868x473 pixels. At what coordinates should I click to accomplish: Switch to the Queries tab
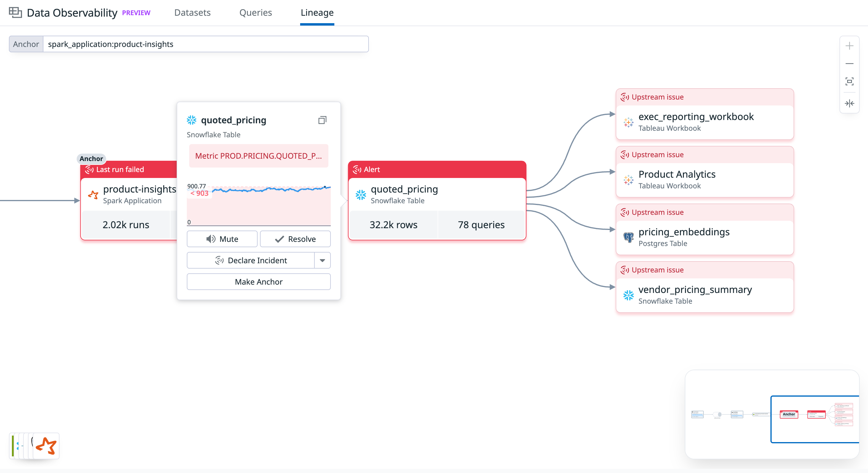point(256,13)
